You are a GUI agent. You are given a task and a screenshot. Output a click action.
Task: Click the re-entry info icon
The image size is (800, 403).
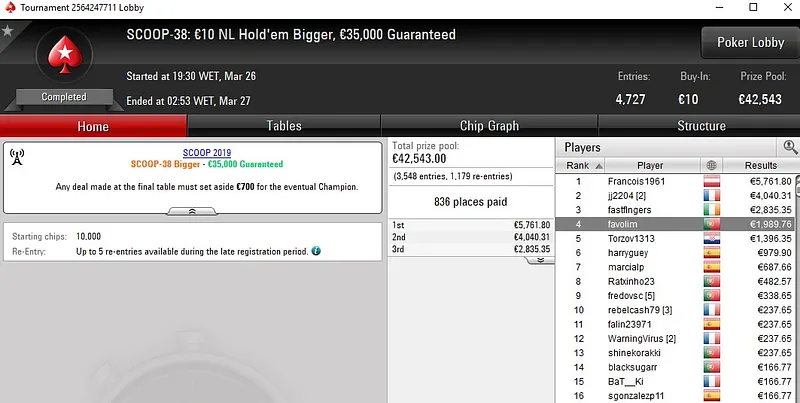(x=316, y=250)
